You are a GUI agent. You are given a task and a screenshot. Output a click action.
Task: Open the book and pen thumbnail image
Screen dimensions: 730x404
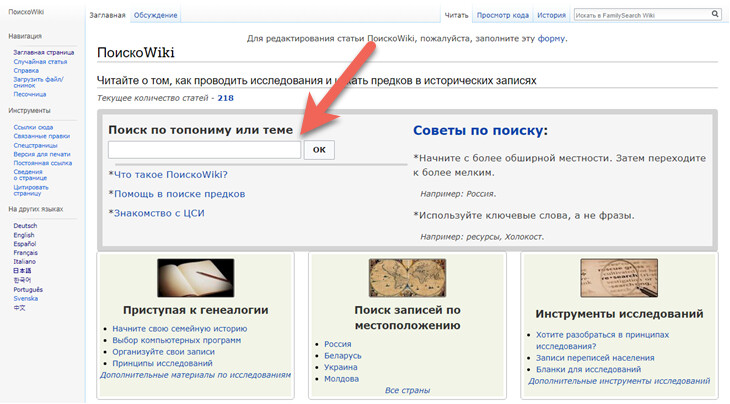pyautogui.click(x=196, y=278)
